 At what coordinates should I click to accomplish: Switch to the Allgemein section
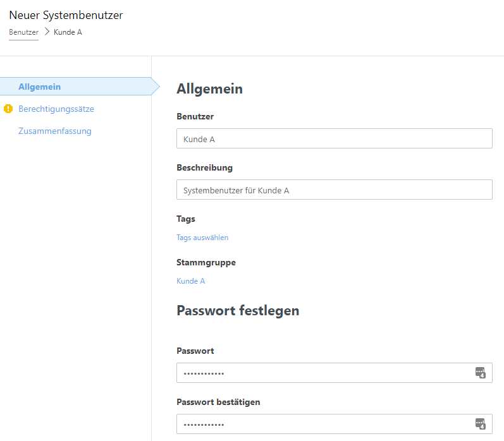pyautogui.click(x=40, y=87)
